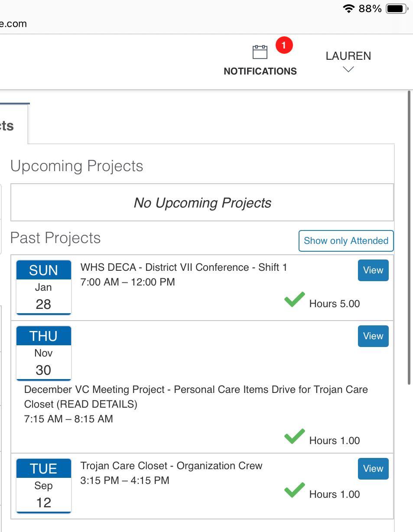
Task: Toggle Show only Attended filter
Action: (346, 241)
